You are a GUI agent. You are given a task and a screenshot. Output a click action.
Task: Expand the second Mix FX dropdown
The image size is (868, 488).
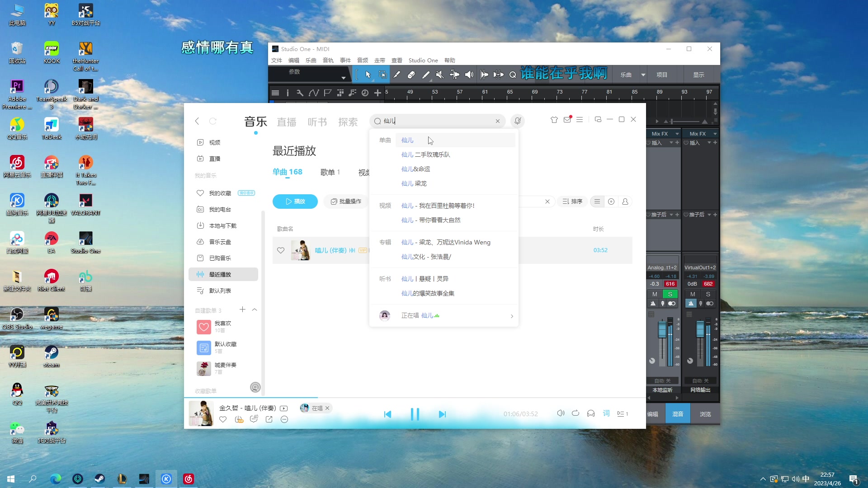[715, 134]
